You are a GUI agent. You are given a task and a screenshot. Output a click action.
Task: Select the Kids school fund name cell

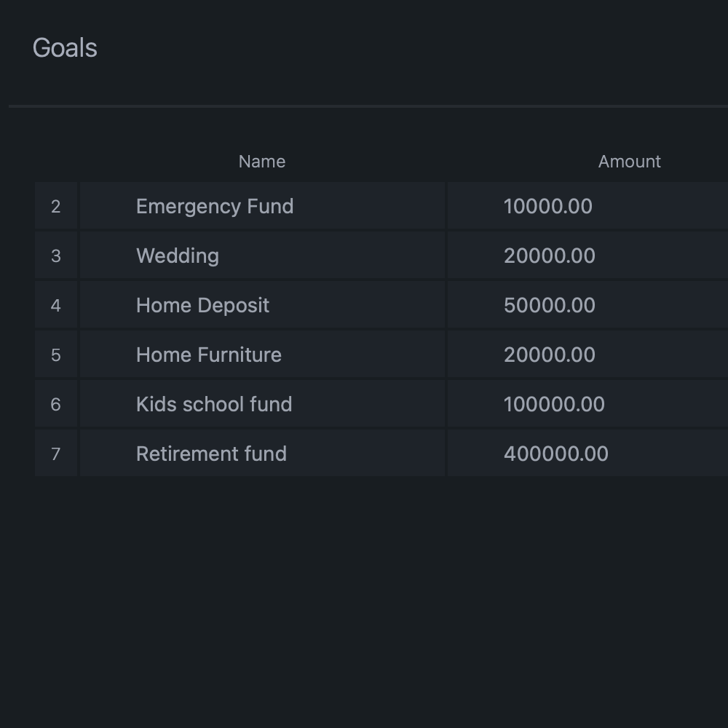[262, 404]
